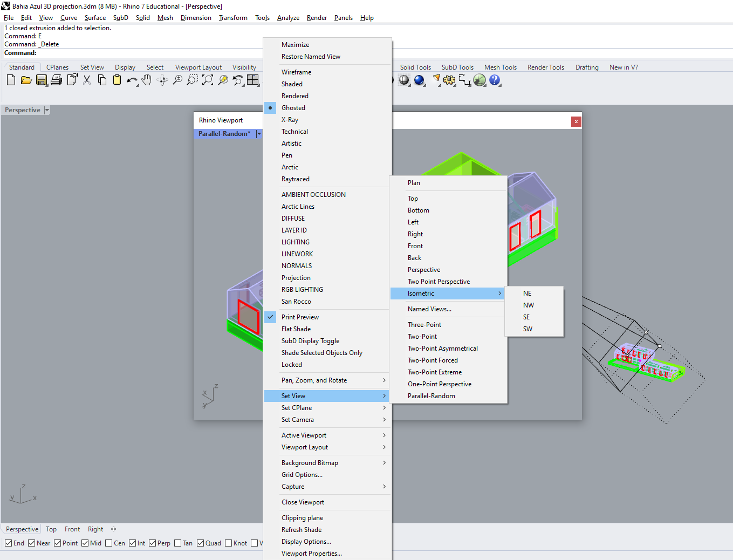
Task: Choose Wireframe display mode in menu
Action: point(296,72)
